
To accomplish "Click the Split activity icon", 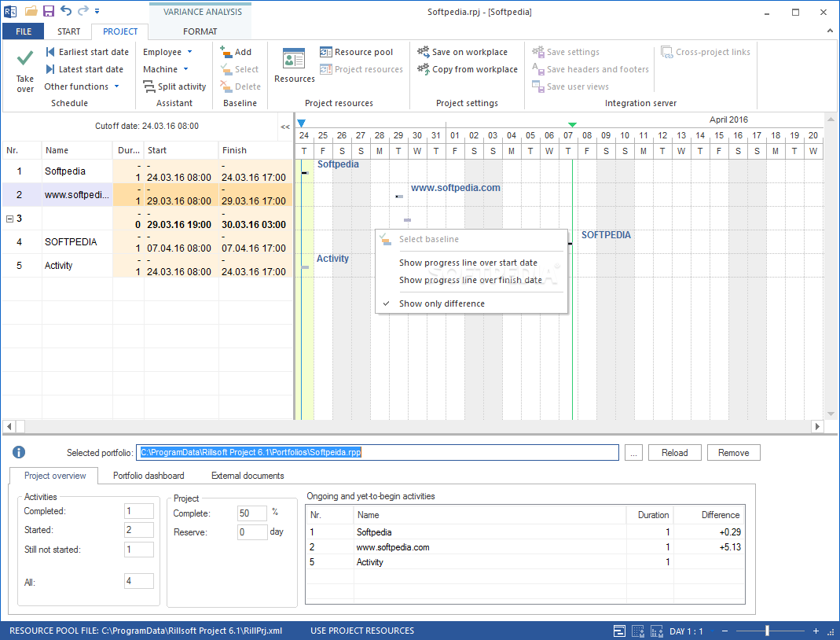I will (x=149, y=86).
